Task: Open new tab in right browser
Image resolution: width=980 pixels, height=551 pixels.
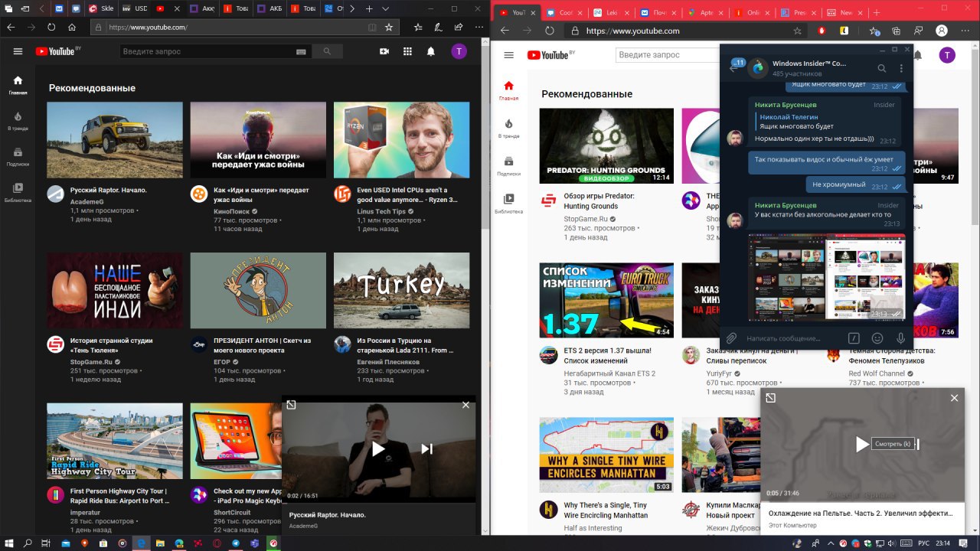Action: coord(876,12)
